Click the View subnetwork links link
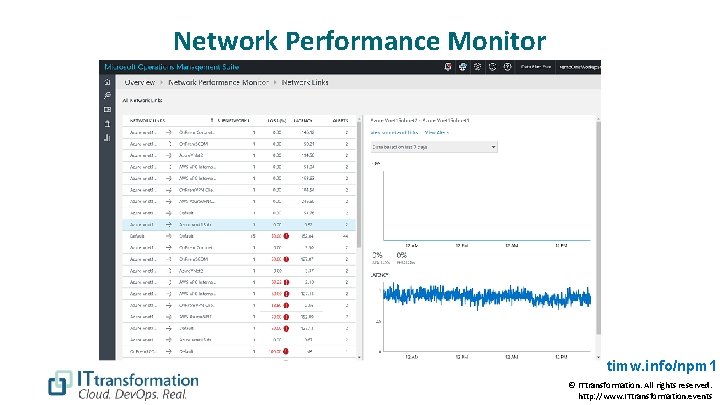This screenshot has width=720, height=405. [x=394, y=132]
